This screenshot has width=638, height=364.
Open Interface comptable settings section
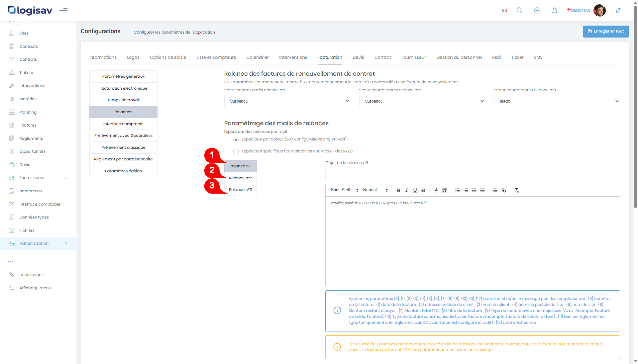coord(123,124)
